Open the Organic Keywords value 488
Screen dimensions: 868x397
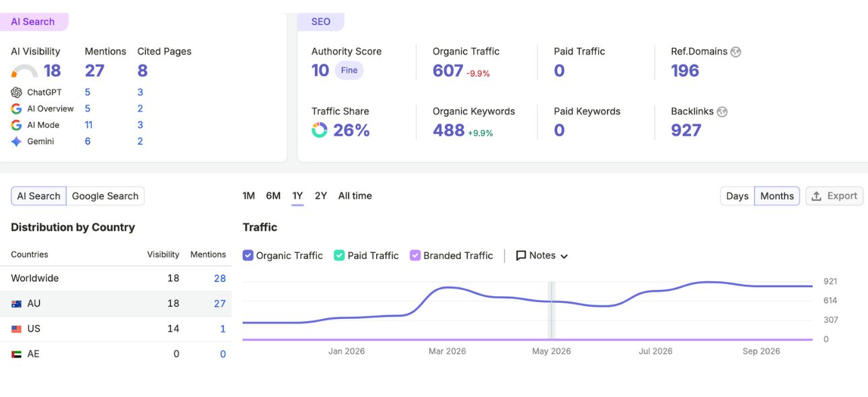click(449, 130)
